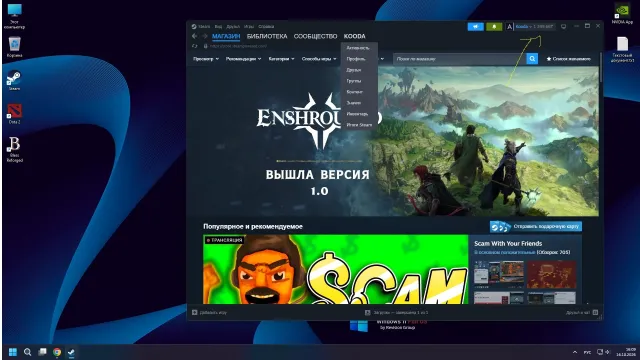640x360 pixels.
Task: Choose Контент from the KOODA dropdown
Action: [x=359, y=92]
